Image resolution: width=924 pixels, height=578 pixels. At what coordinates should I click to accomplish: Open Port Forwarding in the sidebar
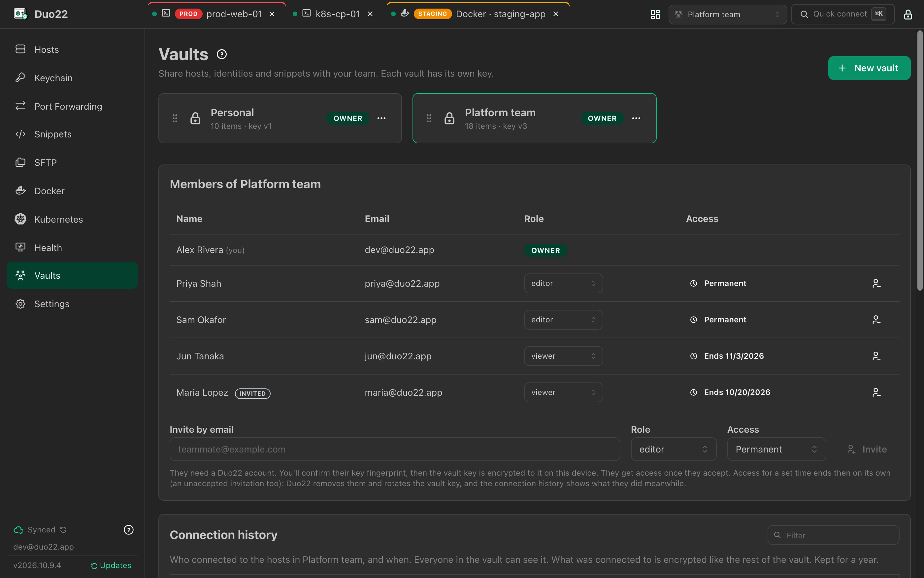(72, 106)
